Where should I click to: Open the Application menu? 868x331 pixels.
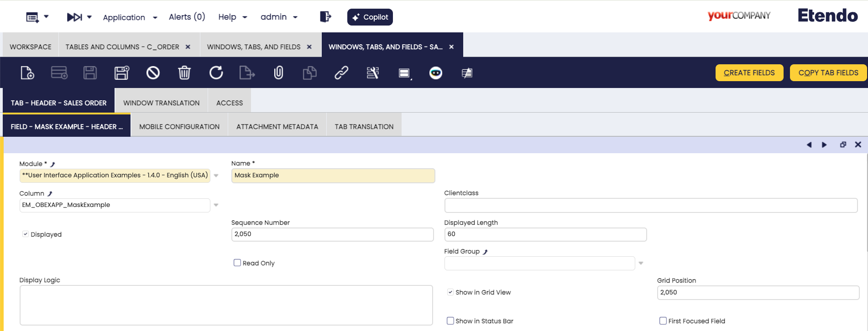pos(130,17)
